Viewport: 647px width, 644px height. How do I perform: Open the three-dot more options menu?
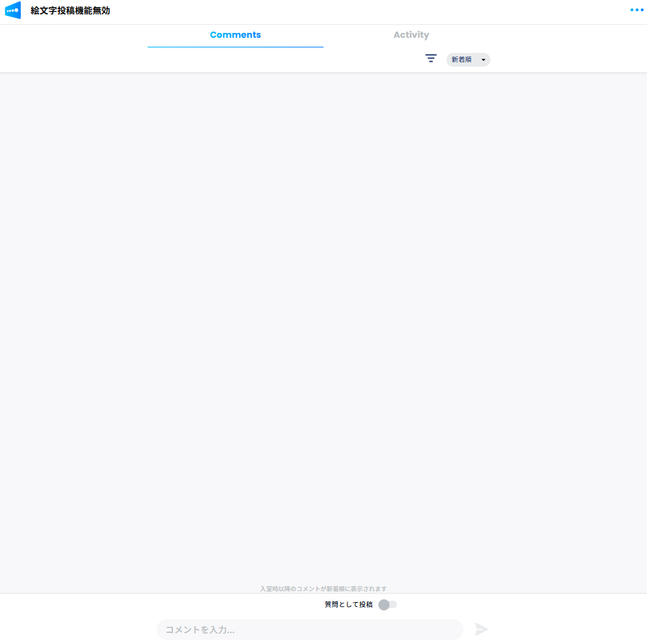[x=637, y=10]
